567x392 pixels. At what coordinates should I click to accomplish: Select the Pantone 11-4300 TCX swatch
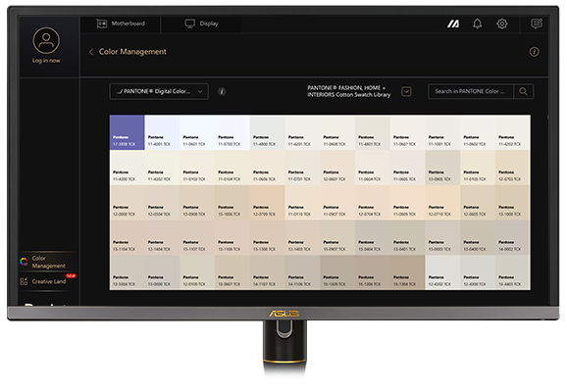[x=127, y=168]
